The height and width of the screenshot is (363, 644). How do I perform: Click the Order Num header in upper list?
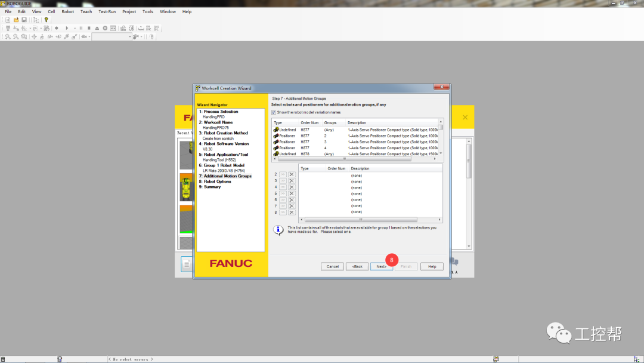pyautogui.click(x=309, y=122)
